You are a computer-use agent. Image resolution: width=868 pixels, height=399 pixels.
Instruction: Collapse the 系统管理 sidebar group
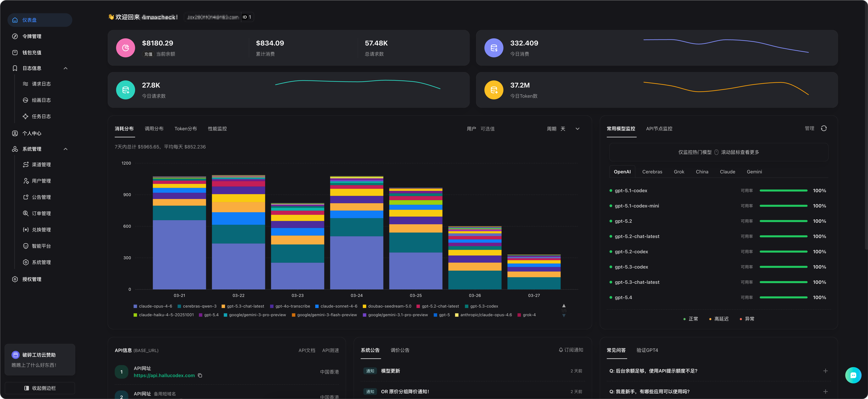(65, 149)
